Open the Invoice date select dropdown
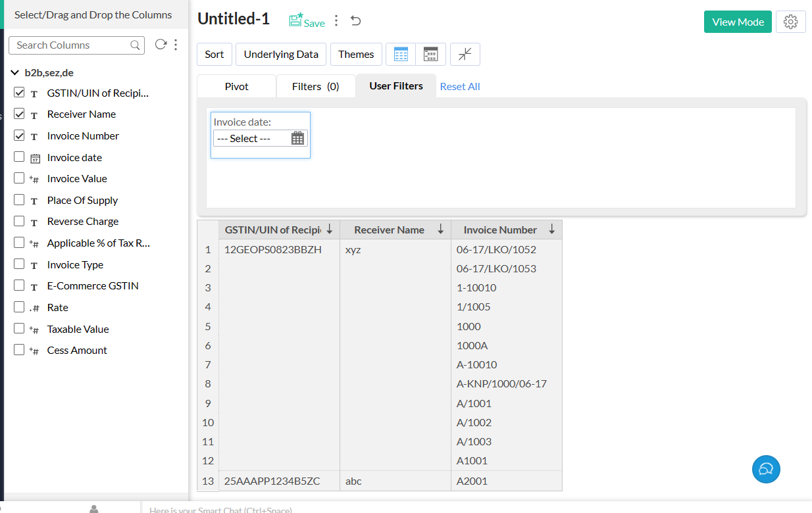 click(x=260, y=138)
